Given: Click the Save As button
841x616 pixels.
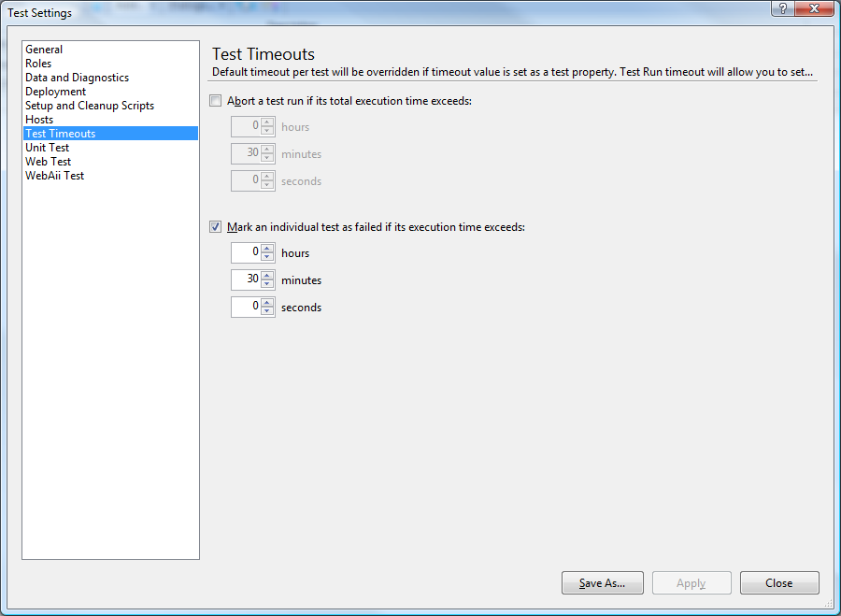Looking at the screenshot, I should click(602, 583).
